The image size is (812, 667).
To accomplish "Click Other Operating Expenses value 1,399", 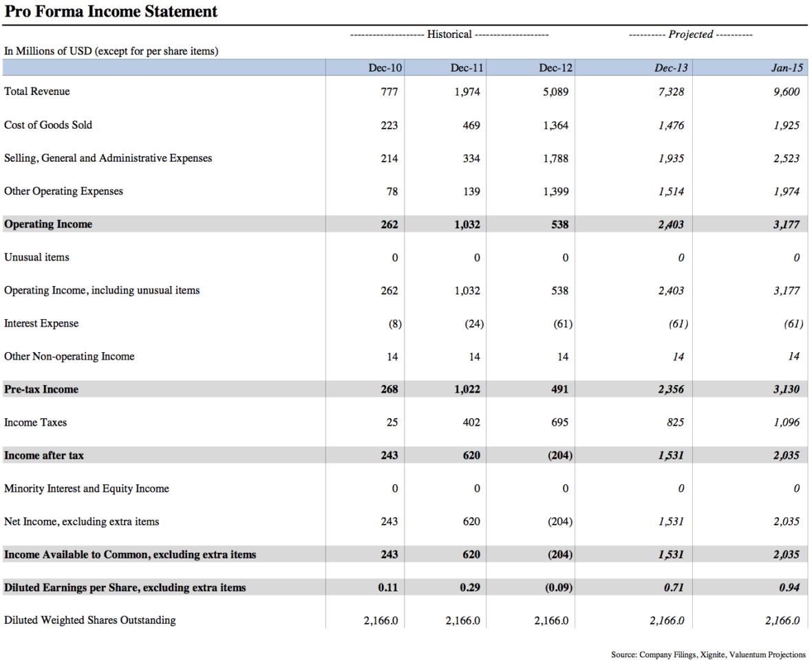I will point(555,191).
